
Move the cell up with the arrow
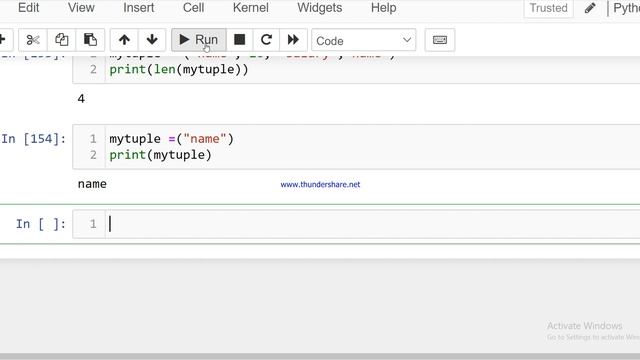pyautogui.click(x=124, y=40)
